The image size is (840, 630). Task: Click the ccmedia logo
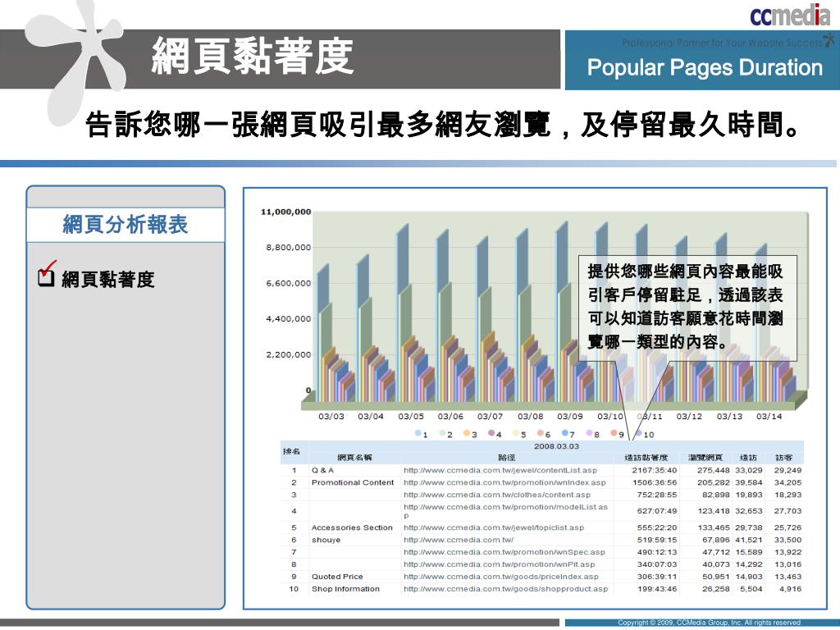tap(791, 15)
